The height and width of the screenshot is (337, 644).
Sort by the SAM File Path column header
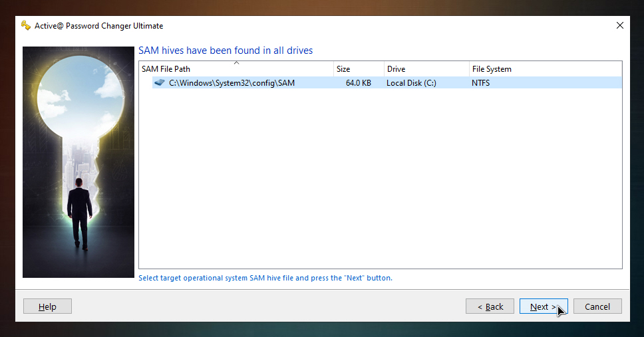coord(236,69)
